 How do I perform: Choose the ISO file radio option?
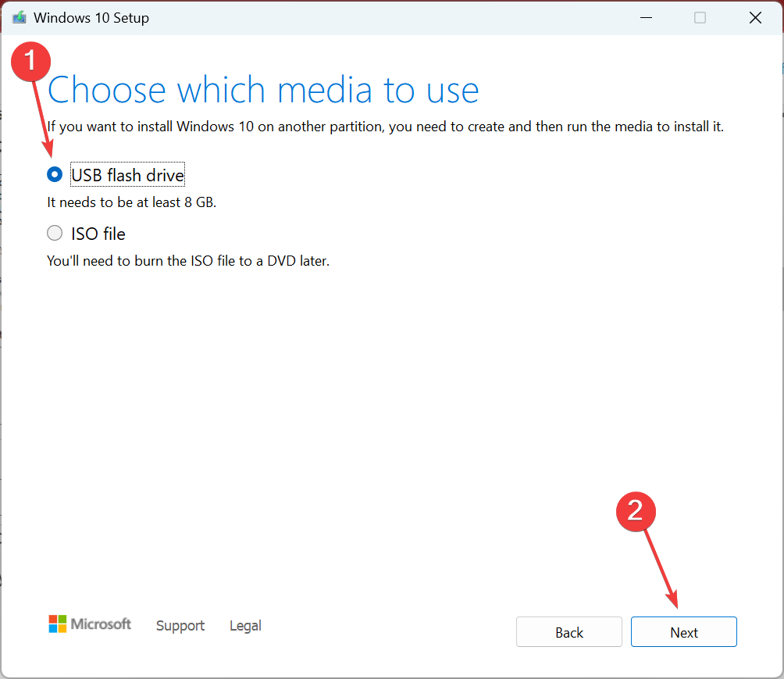pos(55,233)
